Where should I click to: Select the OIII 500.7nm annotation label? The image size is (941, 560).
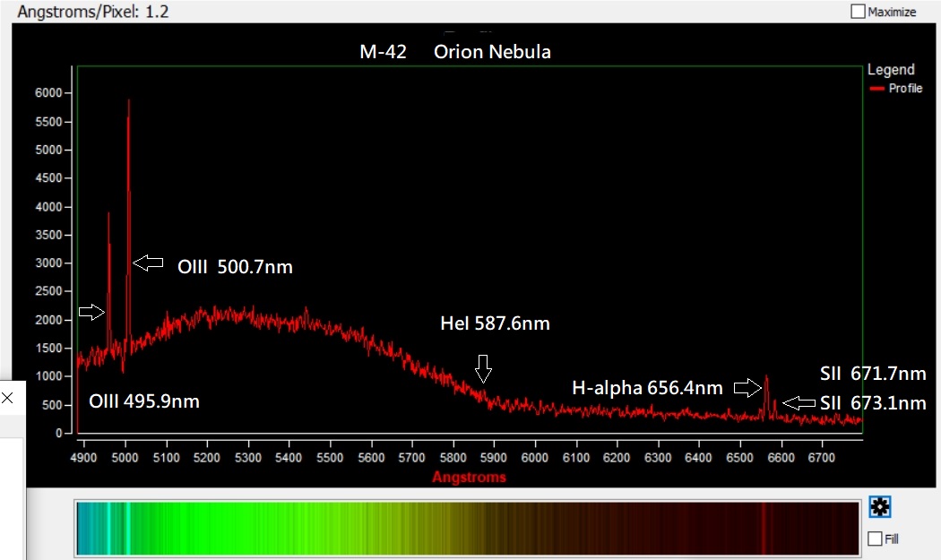click(237, 267)
